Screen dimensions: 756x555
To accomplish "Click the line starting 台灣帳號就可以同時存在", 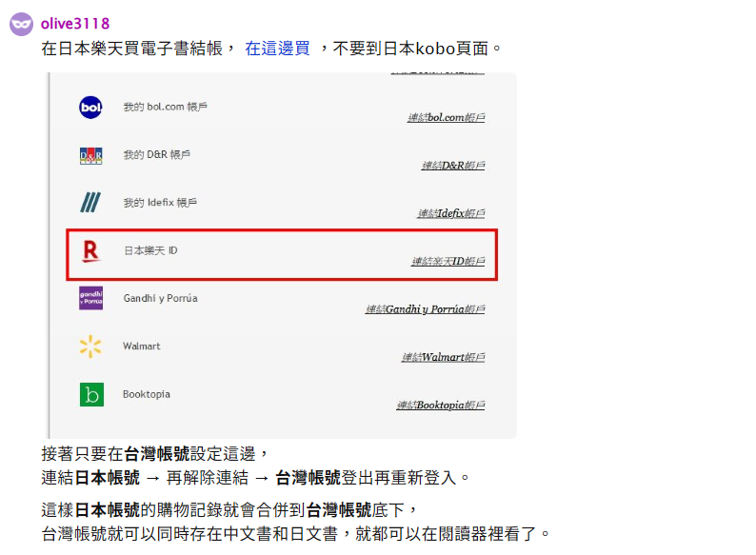I will (295, 534).
